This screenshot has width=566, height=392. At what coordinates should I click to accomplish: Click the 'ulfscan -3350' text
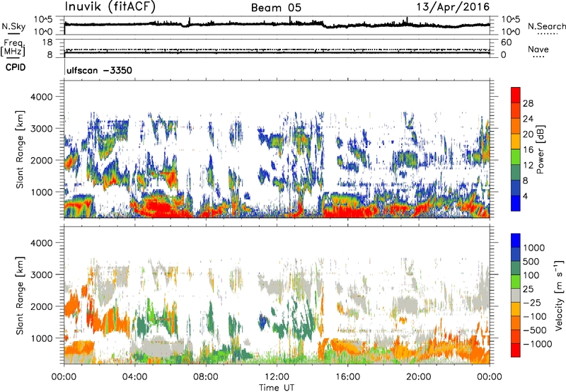pos(99,70)
